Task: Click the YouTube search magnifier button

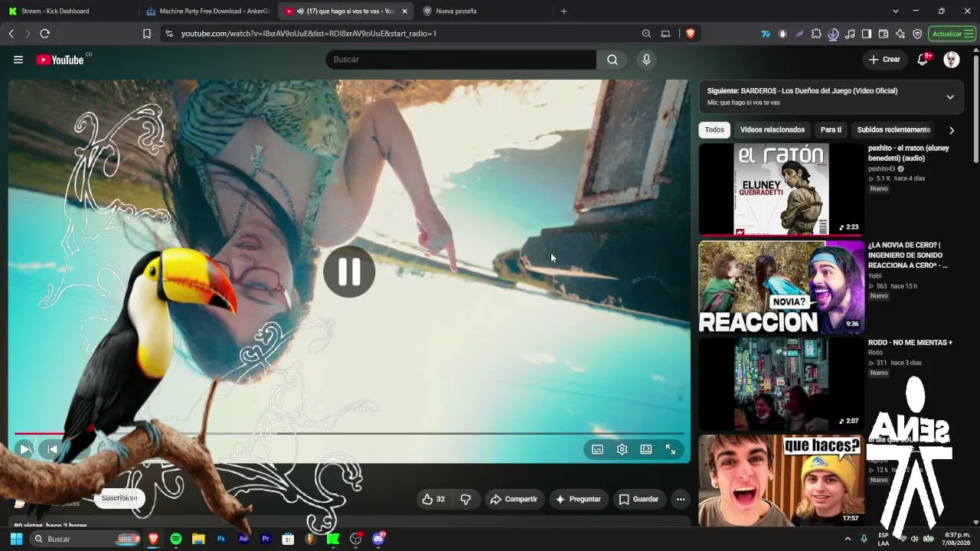Action: [x=612, y=60]
